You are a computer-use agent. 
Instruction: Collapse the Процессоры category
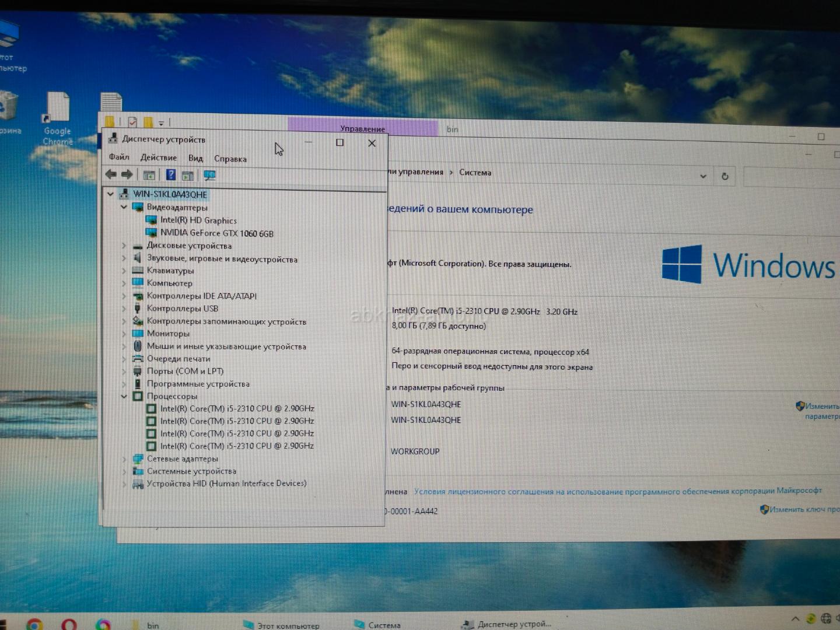[x=124, y=396]
